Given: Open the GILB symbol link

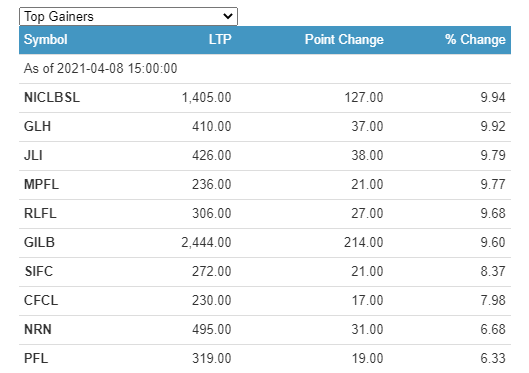Looking at the screenshot, I should point(39,242).
